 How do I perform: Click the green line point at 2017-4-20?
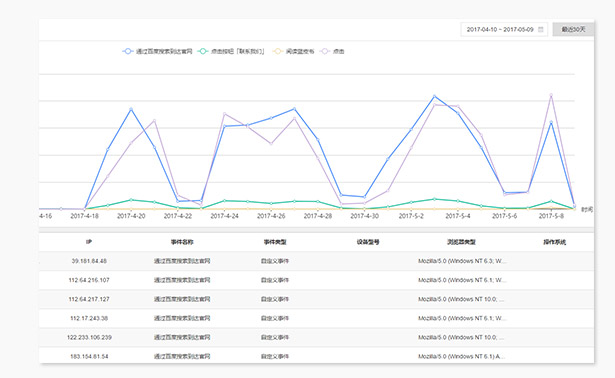tap(131, 200)
